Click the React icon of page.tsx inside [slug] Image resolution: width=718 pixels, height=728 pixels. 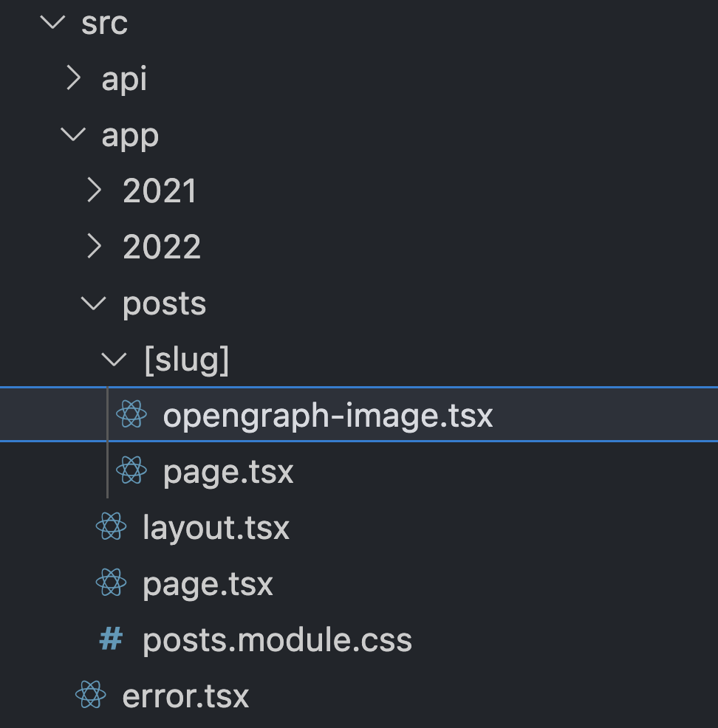[131, 470]
